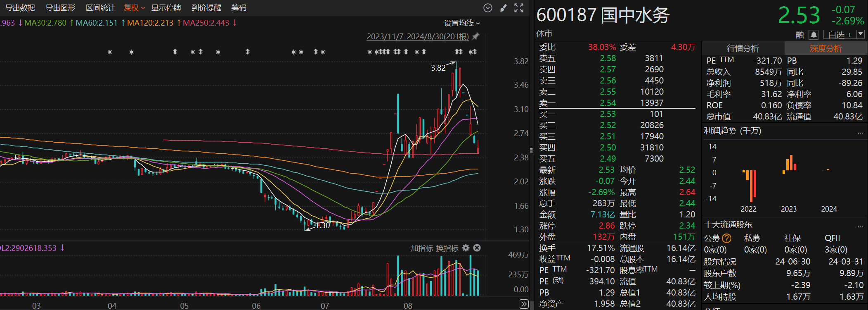Select the paintbrush drawing tool icon

click(x=504, y=8)
